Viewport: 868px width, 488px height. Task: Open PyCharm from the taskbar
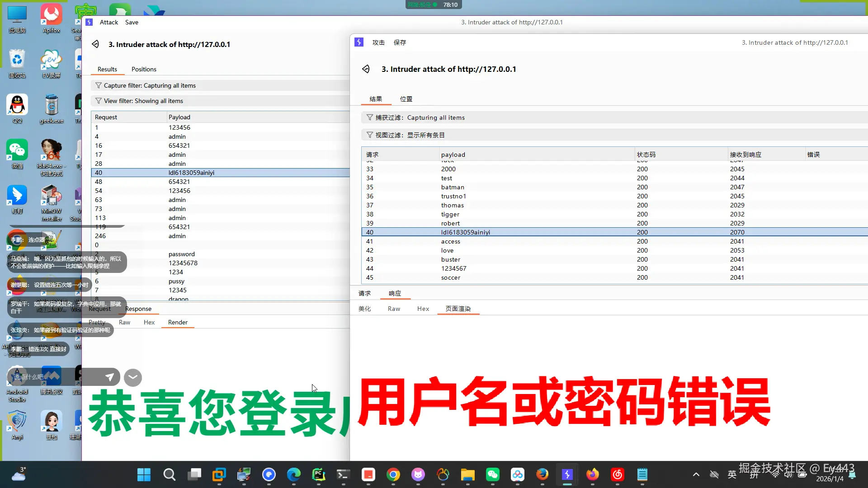pos(318,474)
